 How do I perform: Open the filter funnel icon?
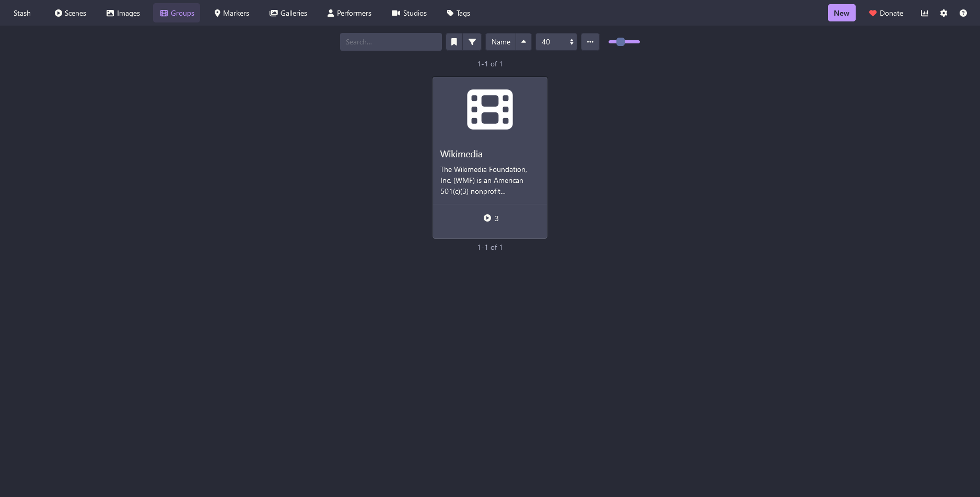coord(472,42)
